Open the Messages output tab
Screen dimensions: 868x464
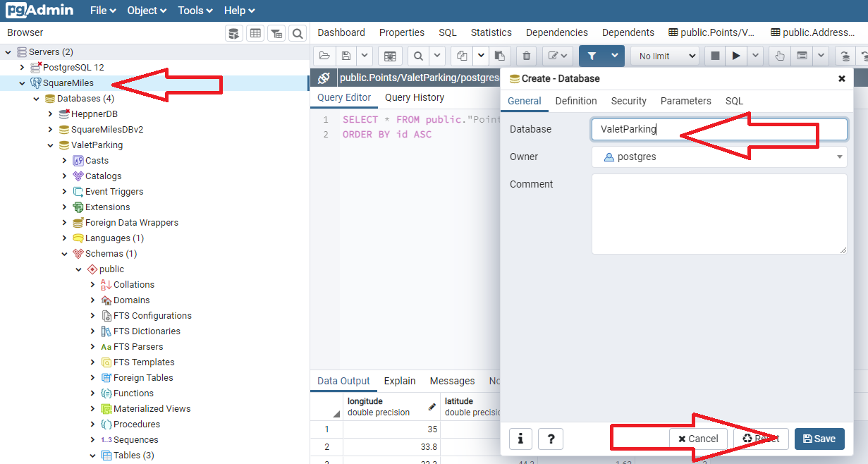tap(452, 381)
